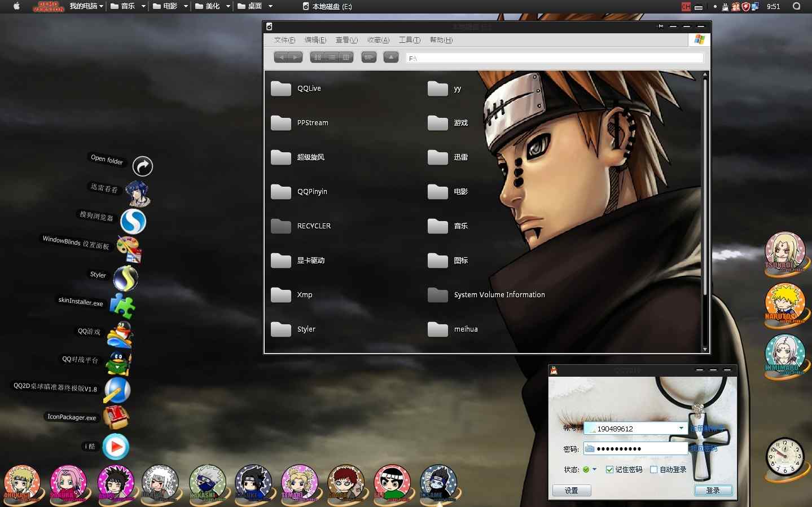
Task: Click 找回密码 link in QQ window
Action: click(x=704, y=448)
